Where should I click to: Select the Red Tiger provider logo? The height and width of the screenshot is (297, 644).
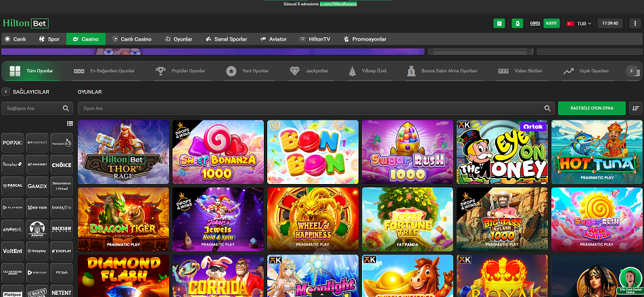pyautogui.click(x=37, y=207)
